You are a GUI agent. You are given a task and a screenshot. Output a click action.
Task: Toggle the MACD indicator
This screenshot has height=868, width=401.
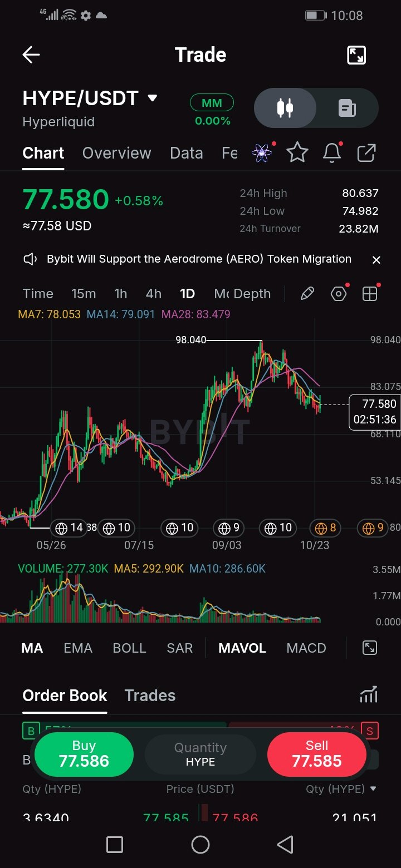pos(306,648)
